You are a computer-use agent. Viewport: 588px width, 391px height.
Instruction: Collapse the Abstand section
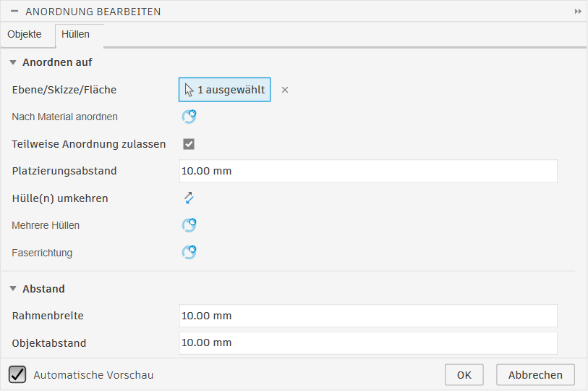[13, 289]
